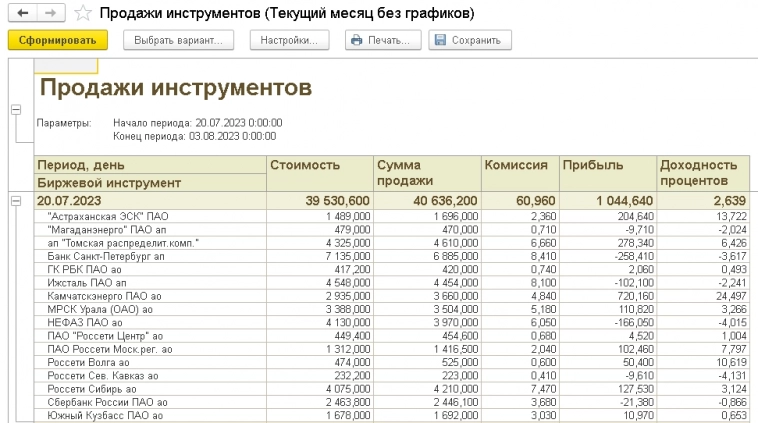Select Астраханская ЭСК yield 13,722
This screenshot has width=758, height=423.
(703, 216)
